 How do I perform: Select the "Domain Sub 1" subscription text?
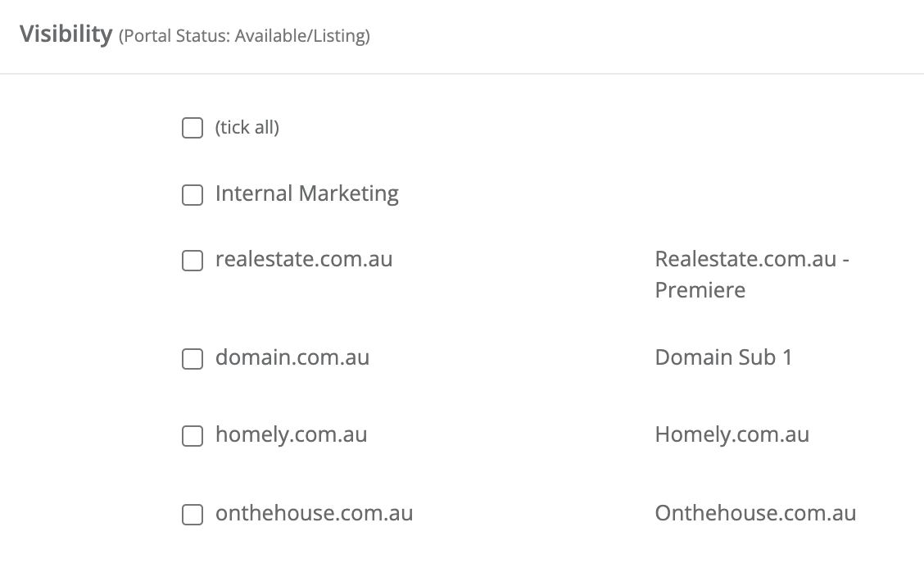(723, 357)
